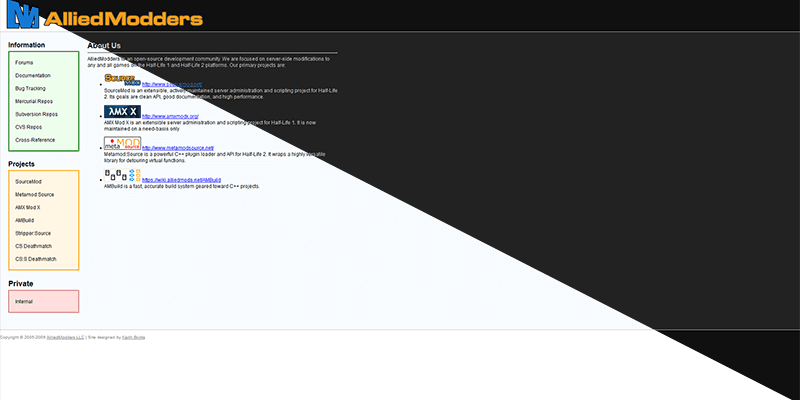Click the AMX X logo image
800x400 pixels.
tap(122, 112)
